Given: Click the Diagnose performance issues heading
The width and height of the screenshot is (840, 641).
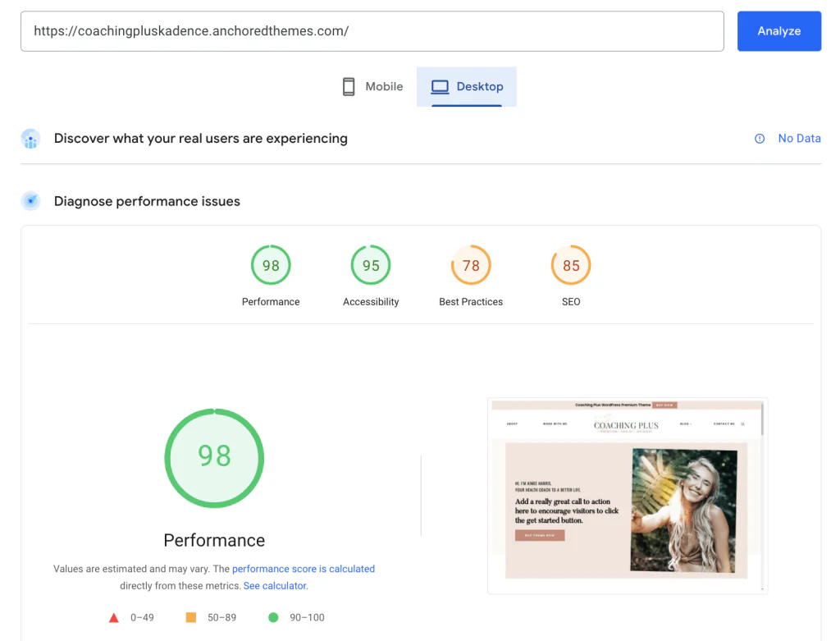Looking at the screenshot, I should pyautogui.click(x=147, y=201).
